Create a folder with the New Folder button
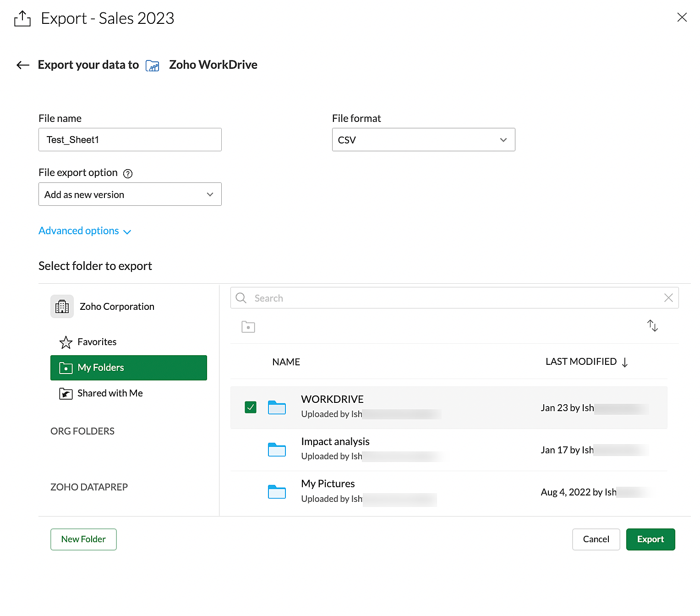The height and width of the screenshot is (616, 700). (x=83, y=539)
